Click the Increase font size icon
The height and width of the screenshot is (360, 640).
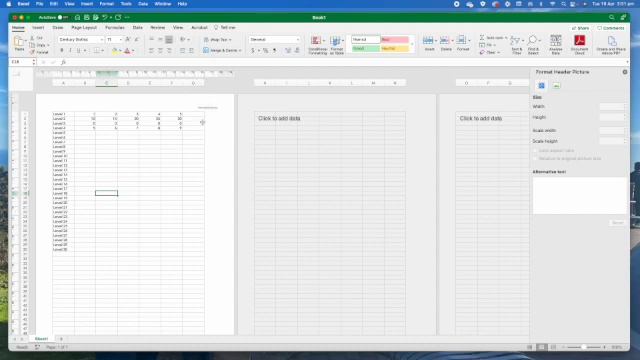[128, 40]
